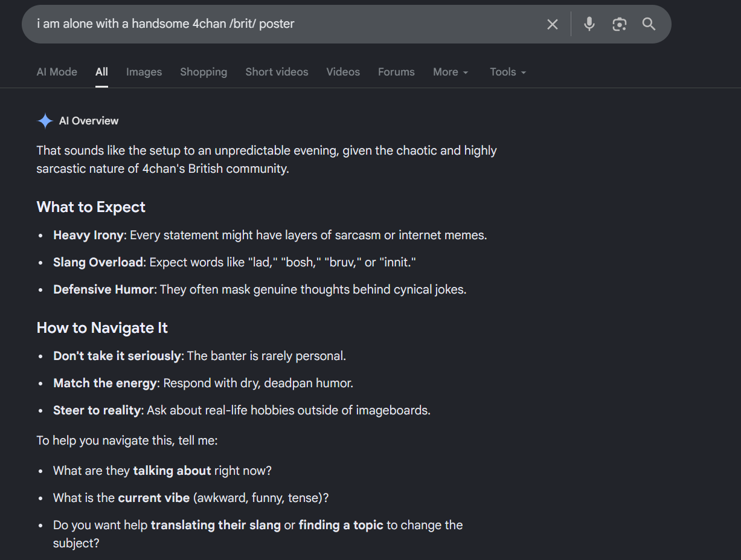741x560 pixels.
Task: Click the 'translating their slang' bold text
Action: pyautogui.click(x=216, y=525)
